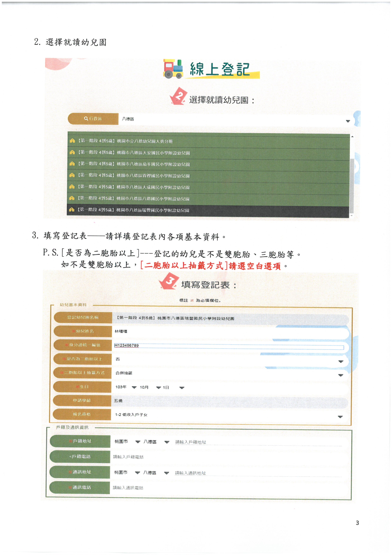This screenshot has width=392, height=555.
Task: Click school icon for 八德幼兒園大勇分班 row
Action: 72,140
